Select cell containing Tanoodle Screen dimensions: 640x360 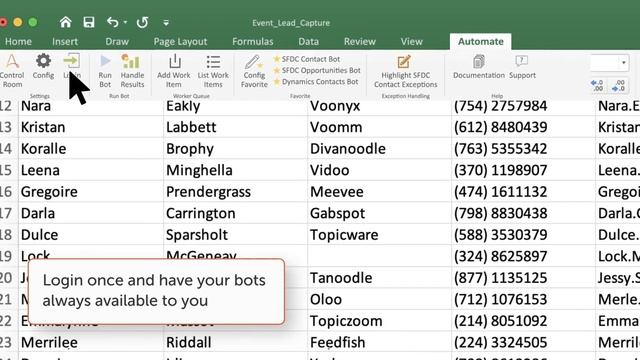point(380,278)
